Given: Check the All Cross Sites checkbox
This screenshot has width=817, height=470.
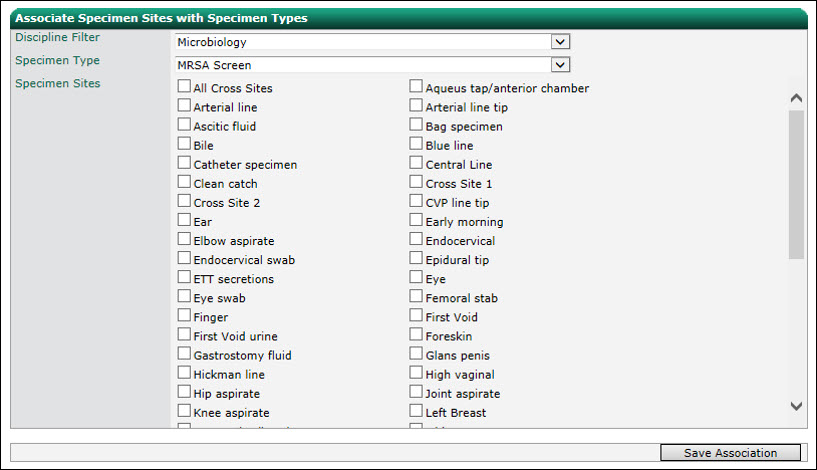Looking at the screenshot, I should coord(184,86).
